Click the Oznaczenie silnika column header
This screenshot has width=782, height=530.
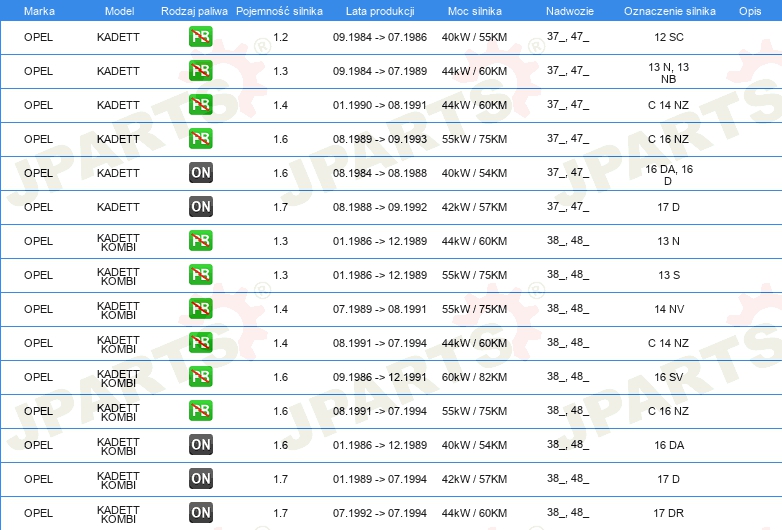[x=669, y=11]
